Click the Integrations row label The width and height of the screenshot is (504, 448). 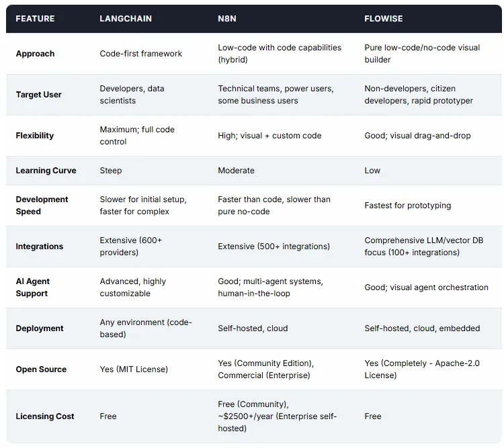[x=39, y=247]
